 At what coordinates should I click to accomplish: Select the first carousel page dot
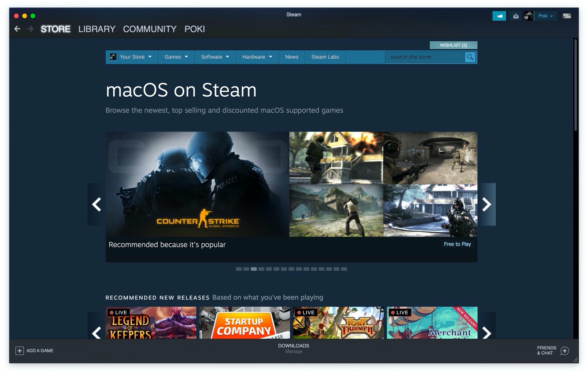tap(239, 269)
